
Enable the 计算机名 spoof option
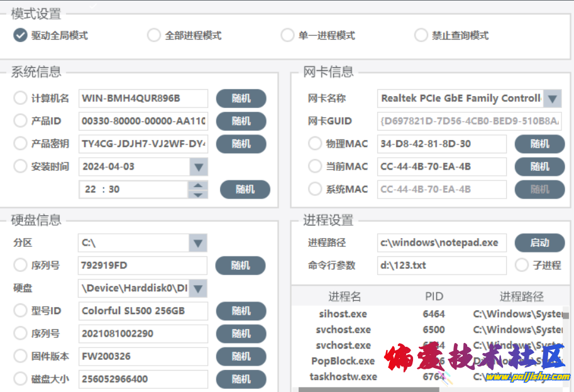coord(19,98)
